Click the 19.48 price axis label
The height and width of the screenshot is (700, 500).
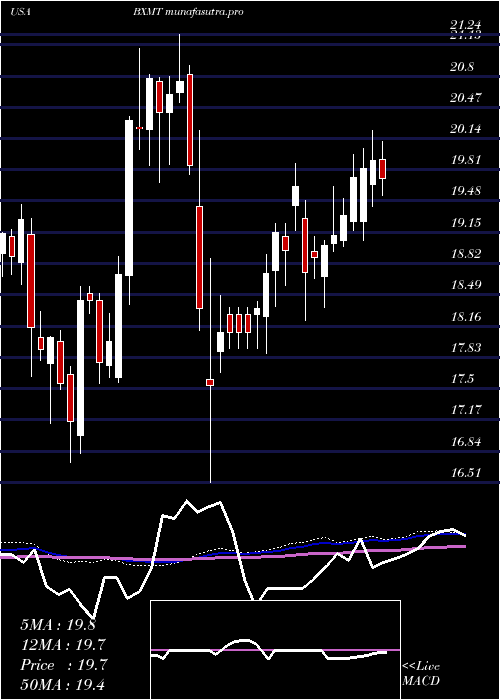pos(467,192)
